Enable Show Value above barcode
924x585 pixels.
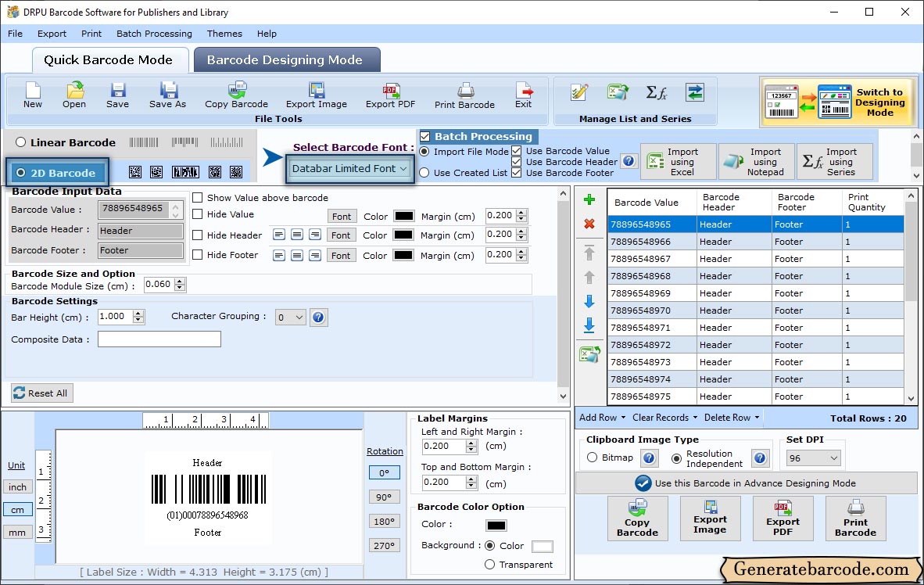pyautogui.click(x=198, y=198)
